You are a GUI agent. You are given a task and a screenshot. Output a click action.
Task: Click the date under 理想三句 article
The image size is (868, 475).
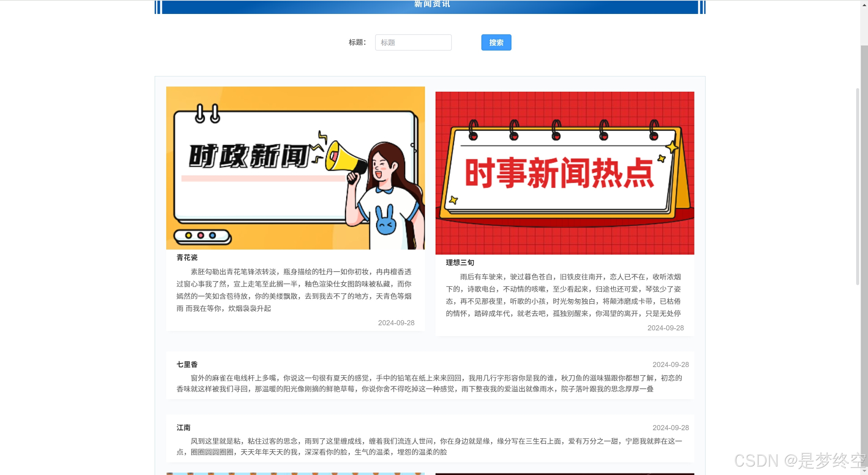tap(666, 328)
